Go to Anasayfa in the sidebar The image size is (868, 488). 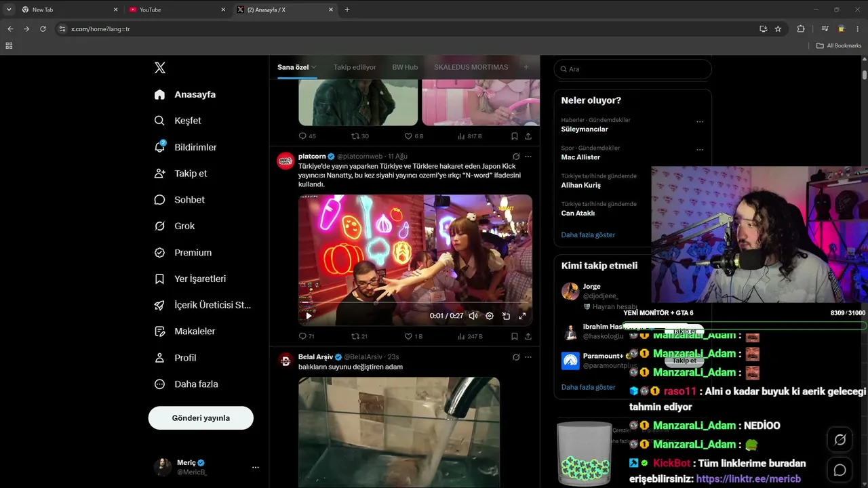point(185,94)
